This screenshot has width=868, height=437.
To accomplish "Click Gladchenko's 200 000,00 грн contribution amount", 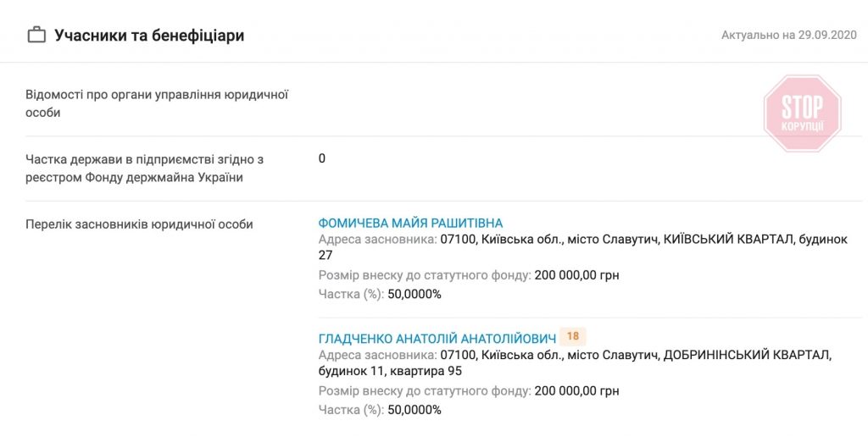I will (576, 390).
